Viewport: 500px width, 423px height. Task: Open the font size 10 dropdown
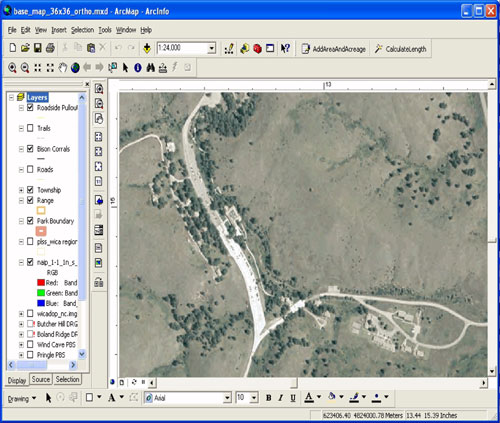click(254, 398)
